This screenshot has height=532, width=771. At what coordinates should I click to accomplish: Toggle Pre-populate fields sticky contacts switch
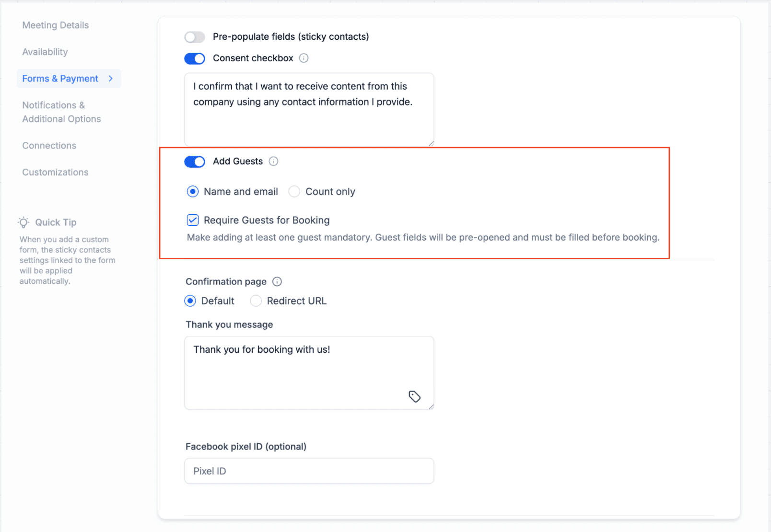(195, 37)
